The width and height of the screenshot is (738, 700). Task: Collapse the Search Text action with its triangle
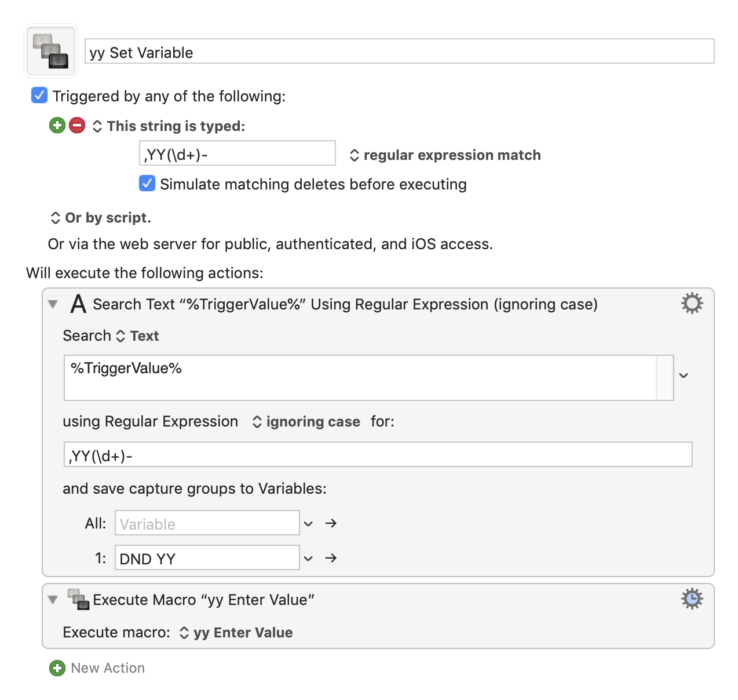tap(53, 304)
